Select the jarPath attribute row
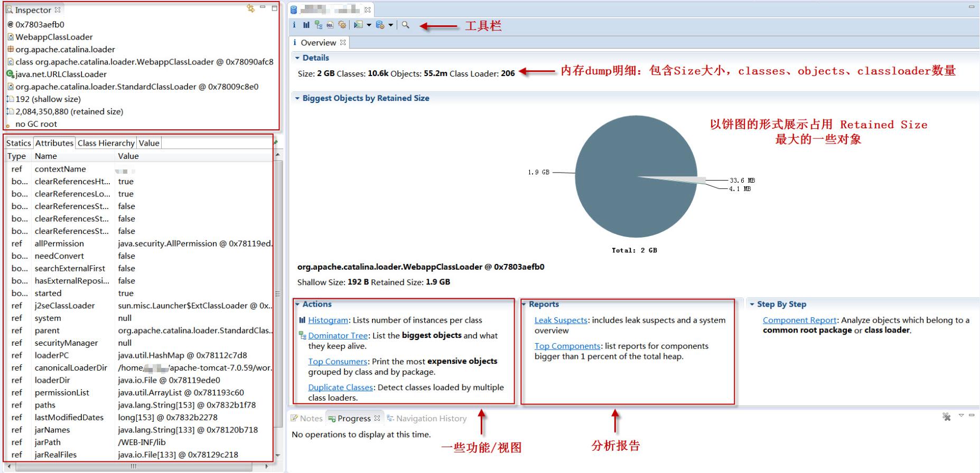Image resolution: width=980 pixels, height=473 pixels. 139,442
